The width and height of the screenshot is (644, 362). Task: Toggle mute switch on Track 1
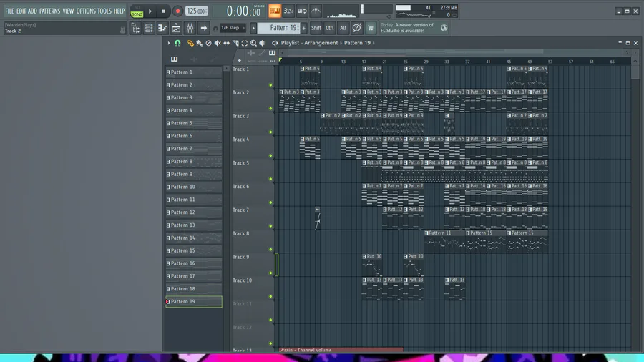pyautogui.click(x=270, y=85)
